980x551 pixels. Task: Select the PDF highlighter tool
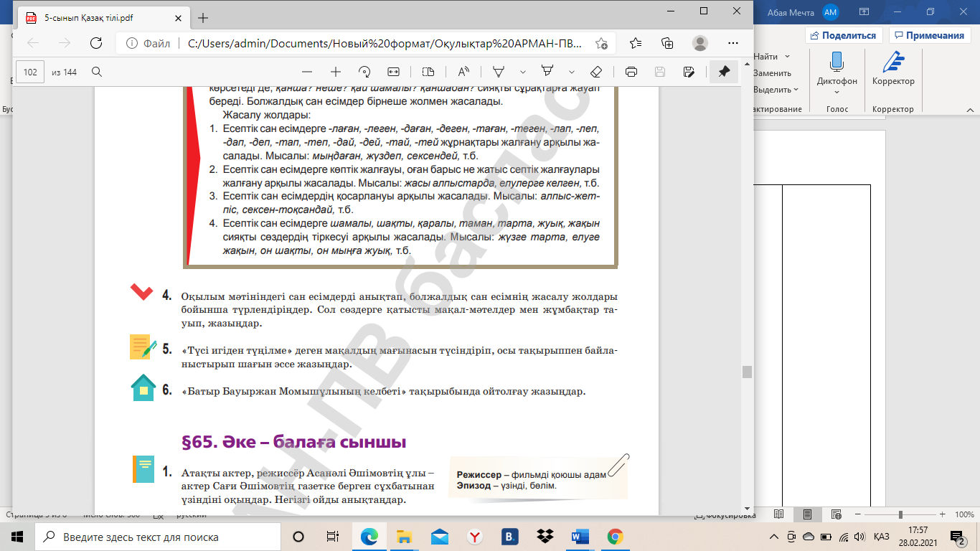click(547, 72)
